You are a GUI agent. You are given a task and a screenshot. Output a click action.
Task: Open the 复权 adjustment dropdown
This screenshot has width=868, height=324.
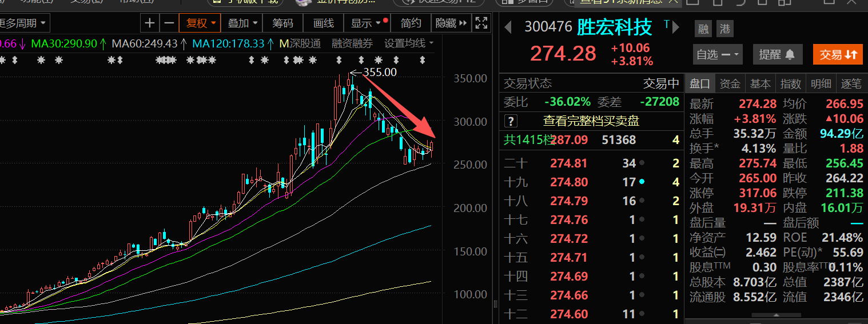[200, 23]
